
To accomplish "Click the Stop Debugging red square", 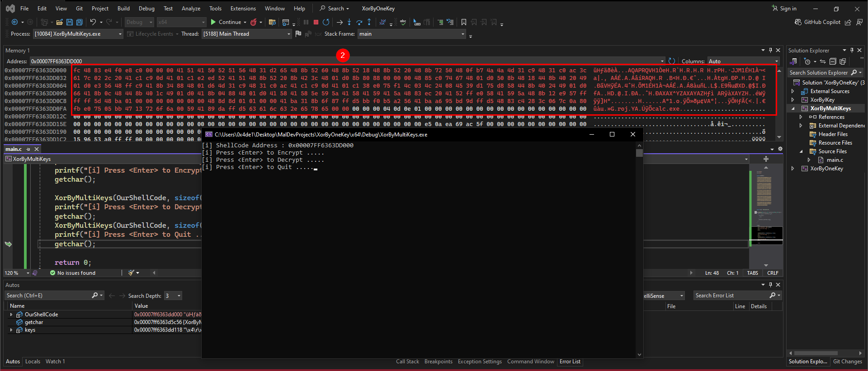I will [x=316, y=22].
